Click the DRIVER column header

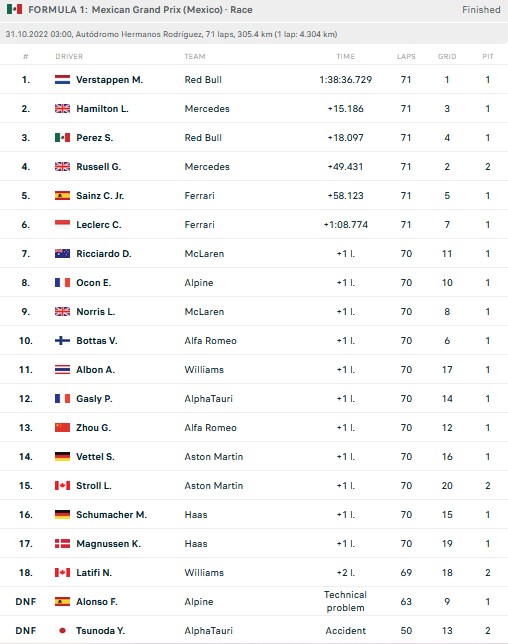pos(69,57)
